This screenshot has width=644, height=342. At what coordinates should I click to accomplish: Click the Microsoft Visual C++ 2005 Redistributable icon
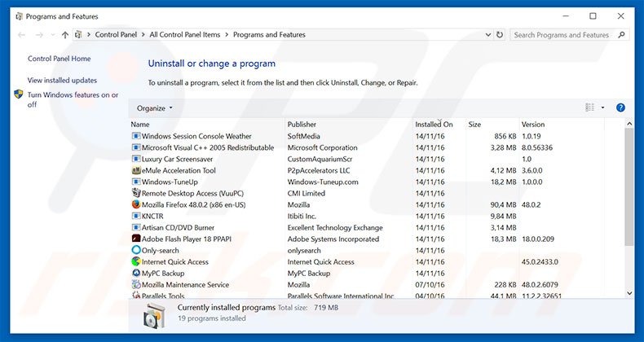coord(136,147)
